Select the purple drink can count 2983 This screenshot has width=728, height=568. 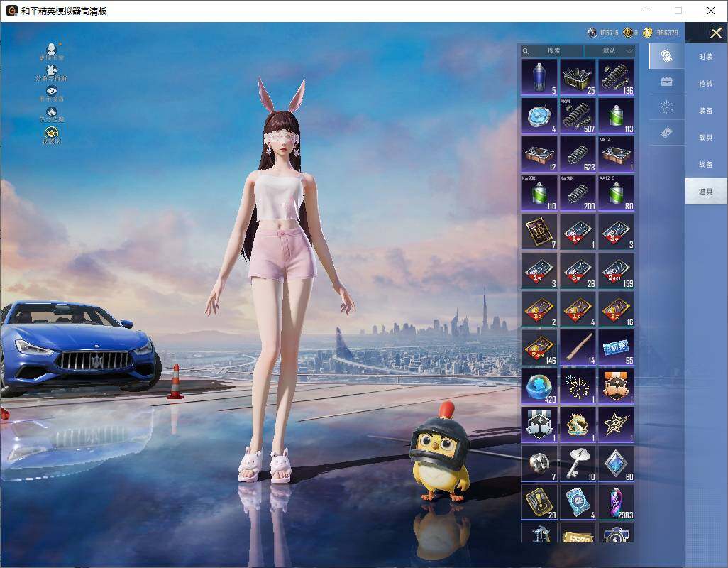click(x=616, y=502)
